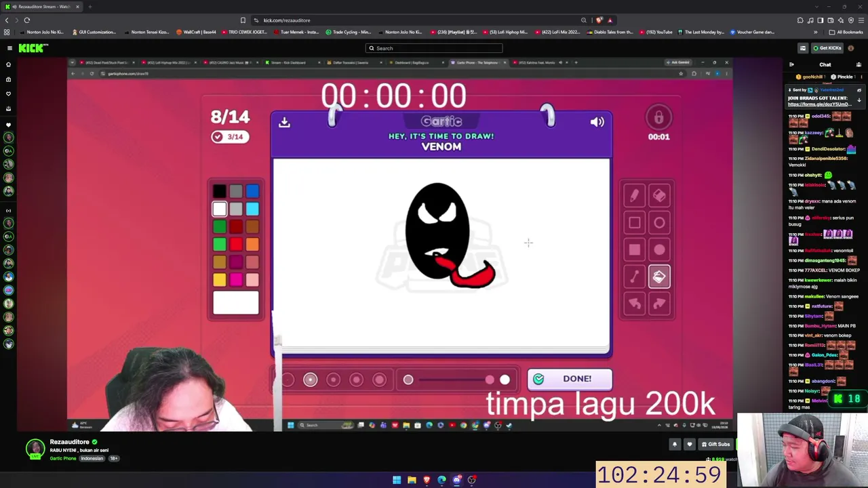Open Discord from the taskbar
Viewport: 868px width, 488px height.
point(457,480)
